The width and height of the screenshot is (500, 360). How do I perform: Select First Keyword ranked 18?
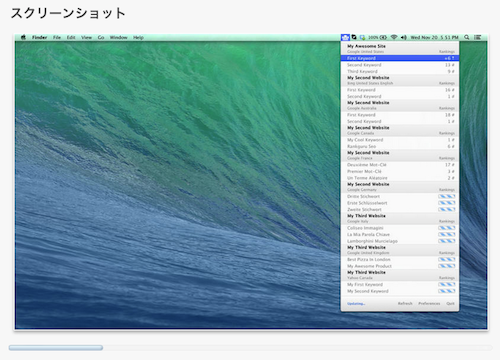pos(400,115)
